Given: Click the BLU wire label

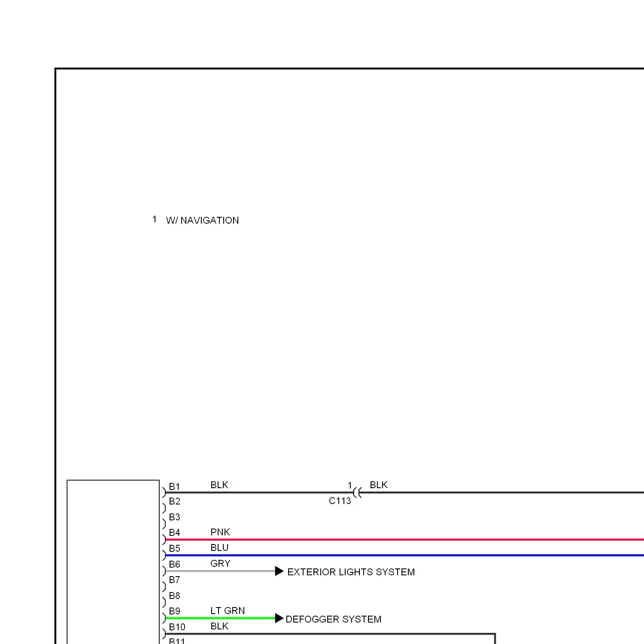Looking at the screenshot, I should click(219, 547).
